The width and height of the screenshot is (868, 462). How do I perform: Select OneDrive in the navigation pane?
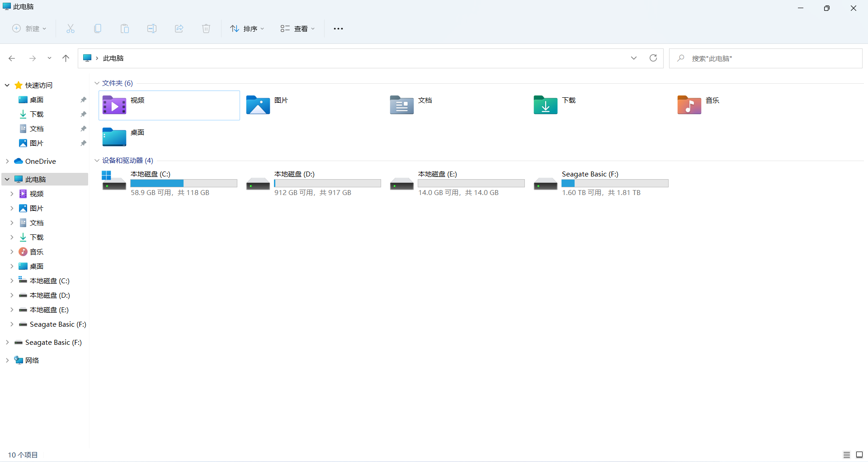pyautogui.click(x=40, y=161)
